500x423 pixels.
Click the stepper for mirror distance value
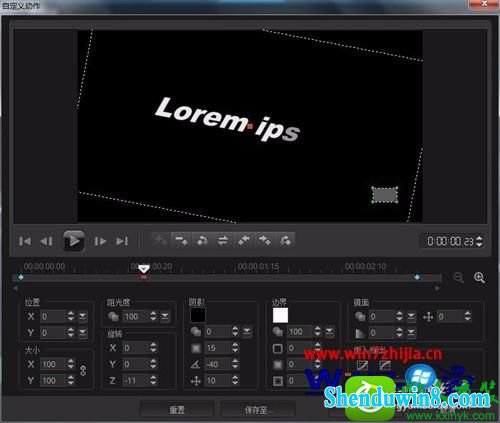(x=468, y=316)
